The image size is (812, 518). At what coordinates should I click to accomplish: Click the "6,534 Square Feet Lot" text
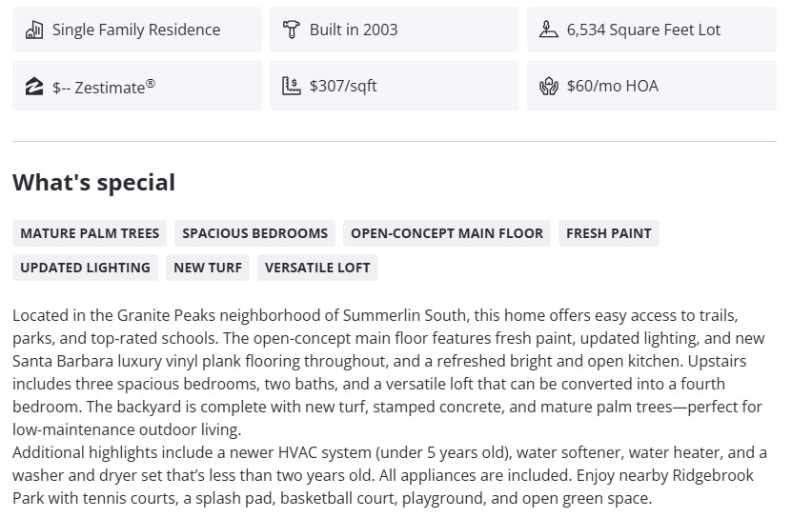click(643, 30)
